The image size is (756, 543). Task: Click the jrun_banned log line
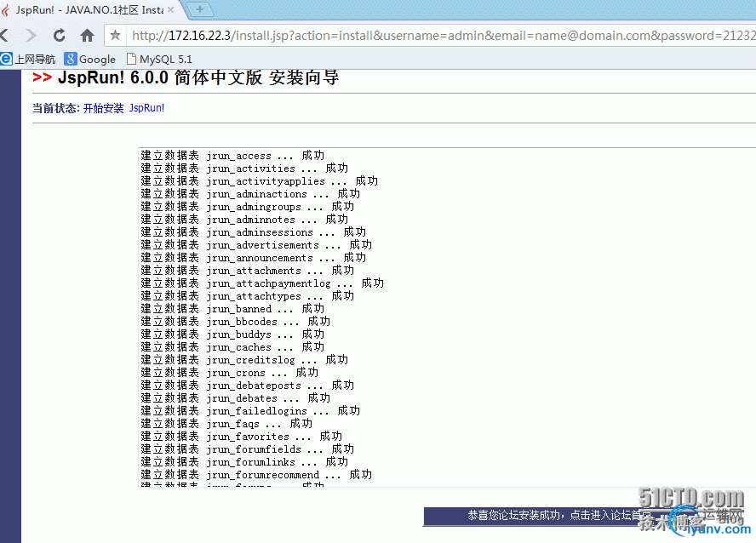[232, 309]
